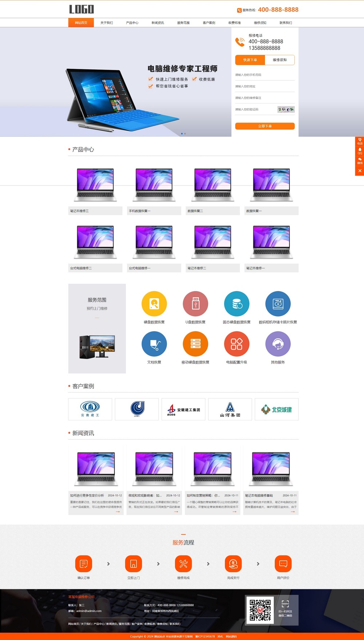
Task: Open 其他服务 headset icon
Action: tap(278, 344)
